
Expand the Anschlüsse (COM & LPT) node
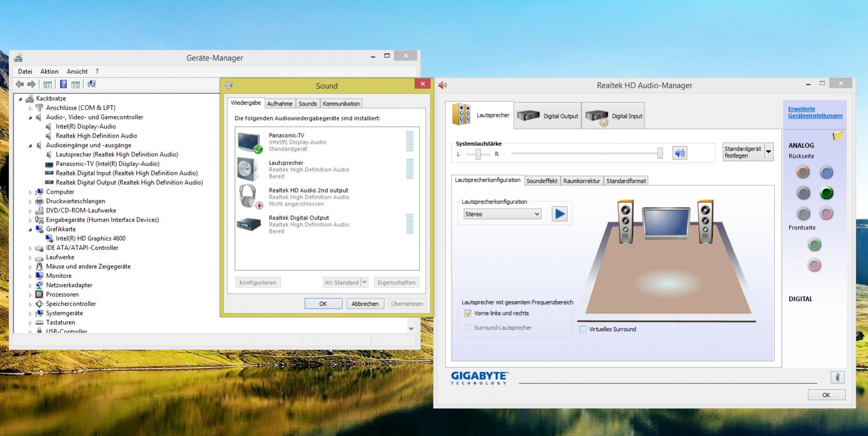[x=30, y=108]
